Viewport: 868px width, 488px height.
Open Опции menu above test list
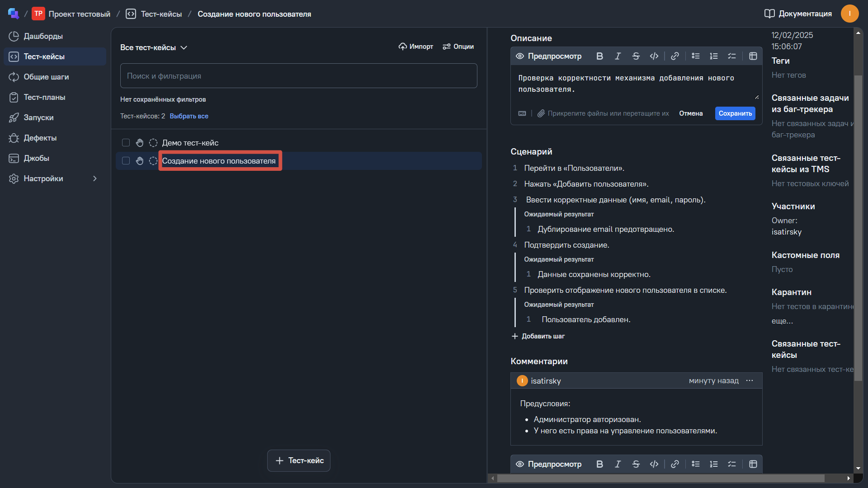coord(458,47)
